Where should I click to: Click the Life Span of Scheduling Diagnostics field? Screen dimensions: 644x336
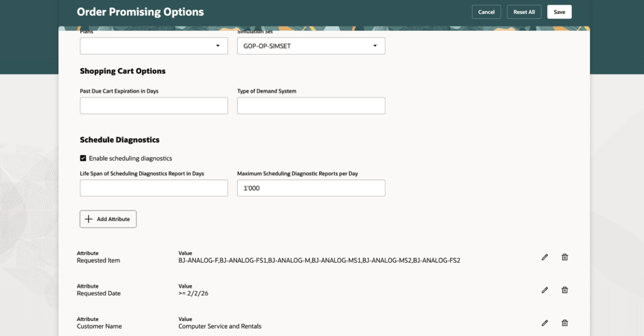coord(154,188)
